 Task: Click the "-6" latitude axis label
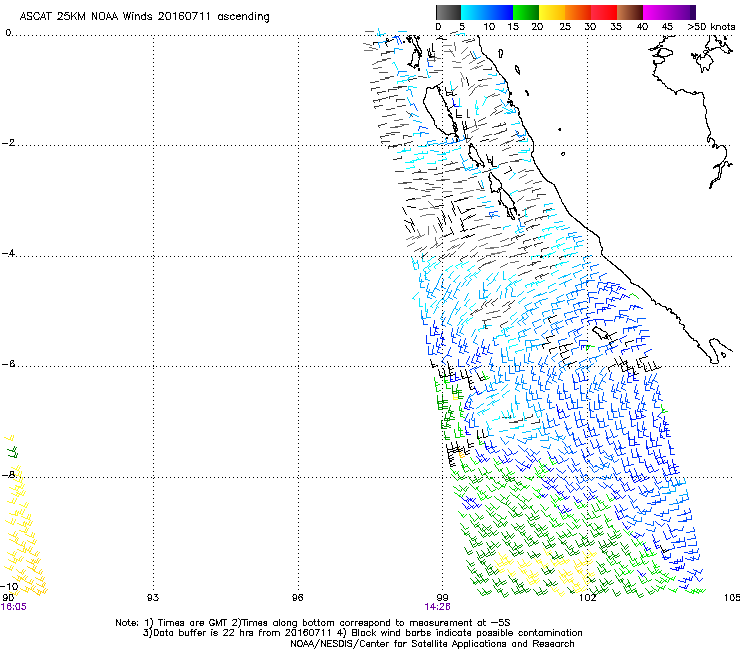coord(8,364)
